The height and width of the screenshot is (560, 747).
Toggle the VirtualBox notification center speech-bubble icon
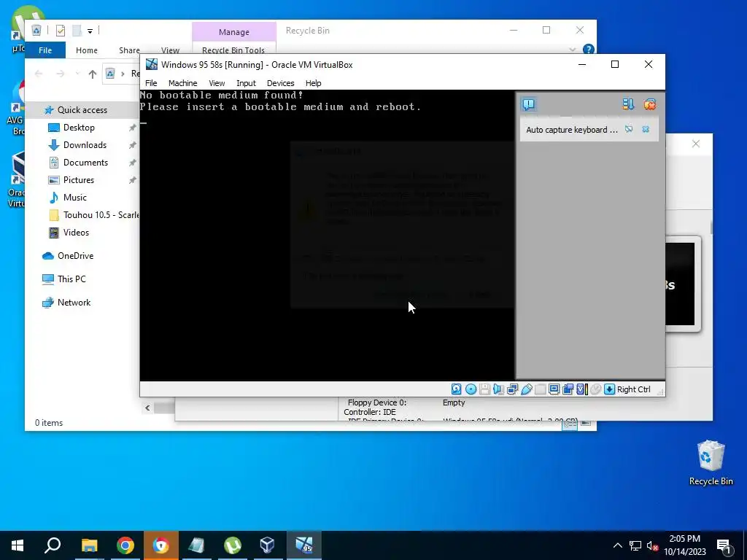pos(529,104)
